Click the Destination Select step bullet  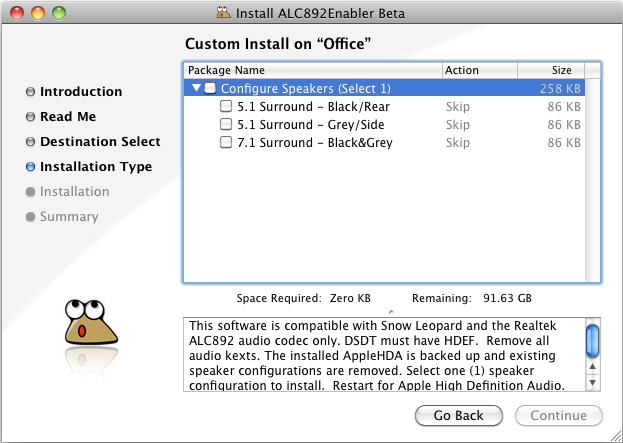[x=30, y=142]
